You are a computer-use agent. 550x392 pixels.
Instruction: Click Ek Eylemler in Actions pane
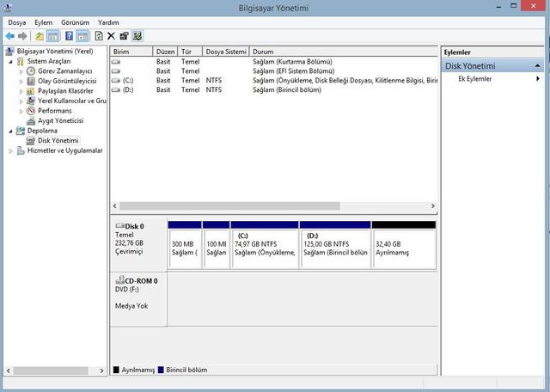click(475, 78)
